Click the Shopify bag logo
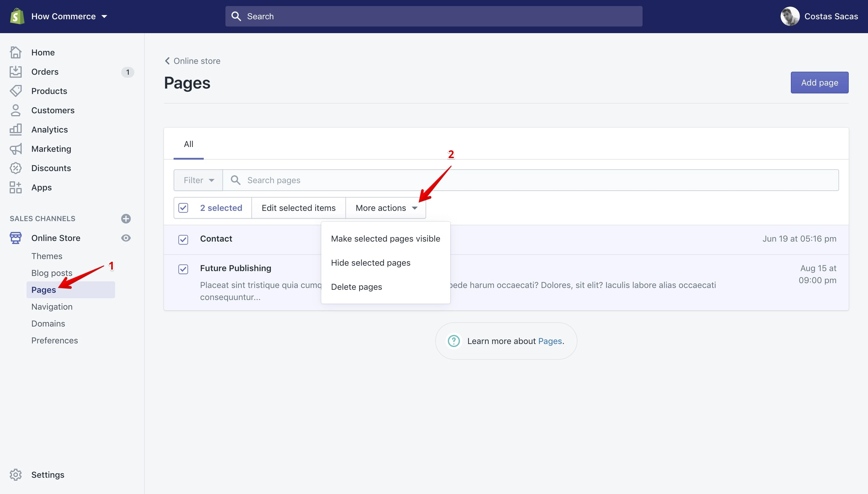This screenshot has height=494, width=868. pyautogui.click(x=17, y=16)
